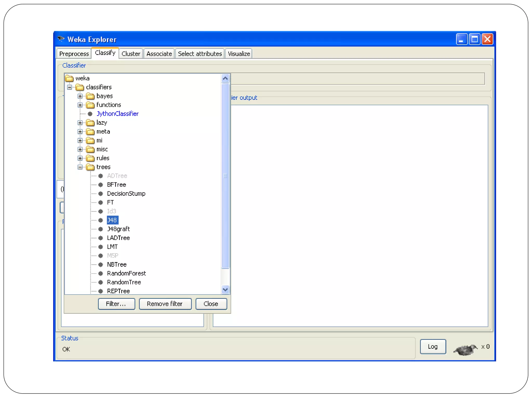Click the classifiers folder icon
Viewport: 532px width, 399px height.
point(80,87)
